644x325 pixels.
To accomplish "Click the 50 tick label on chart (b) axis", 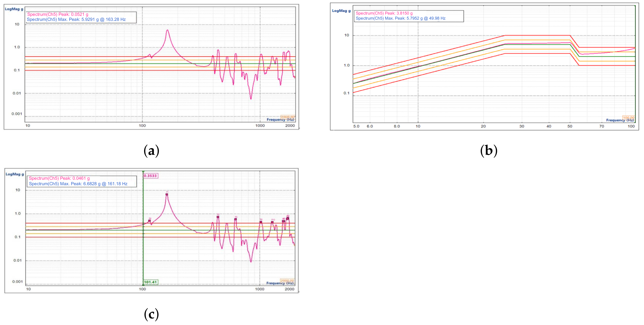I will pyautogui.click(x=569, y=126).
